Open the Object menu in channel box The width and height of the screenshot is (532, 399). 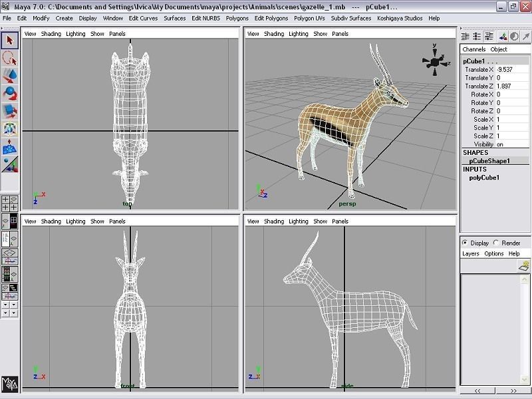[x=498, y=49]
